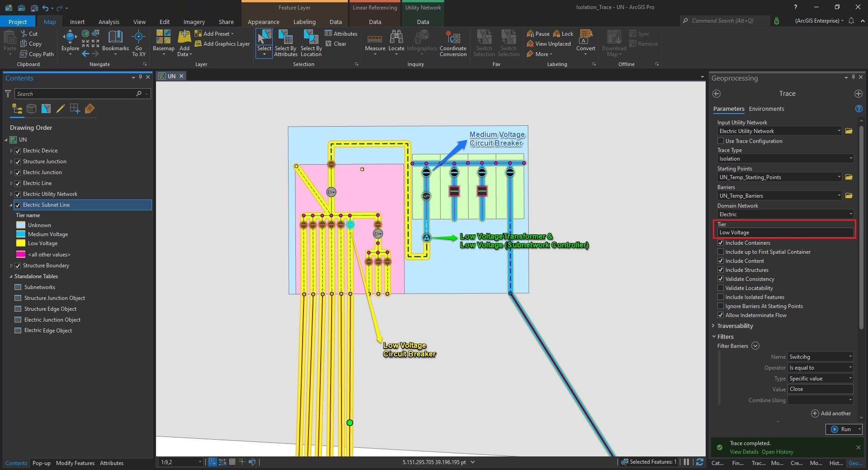The width and height of the screenshot is (868, 470).
Task: Open the Modify Features pane tab
Action: (x=75, y=463)
